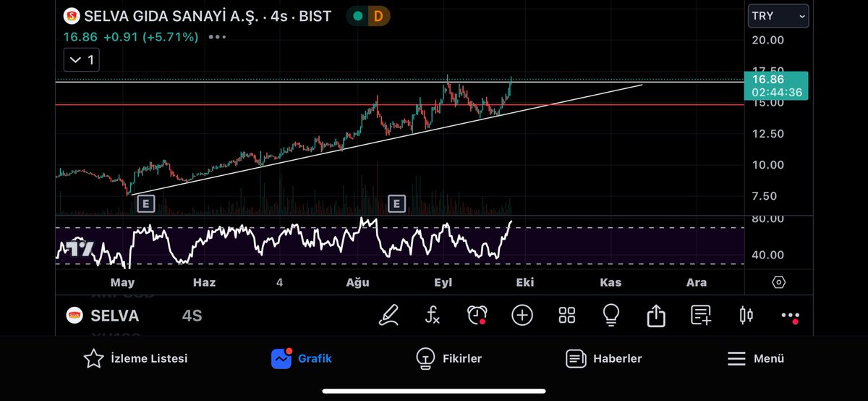
Task: Open the Menü tab
Action: coord(756,358)
